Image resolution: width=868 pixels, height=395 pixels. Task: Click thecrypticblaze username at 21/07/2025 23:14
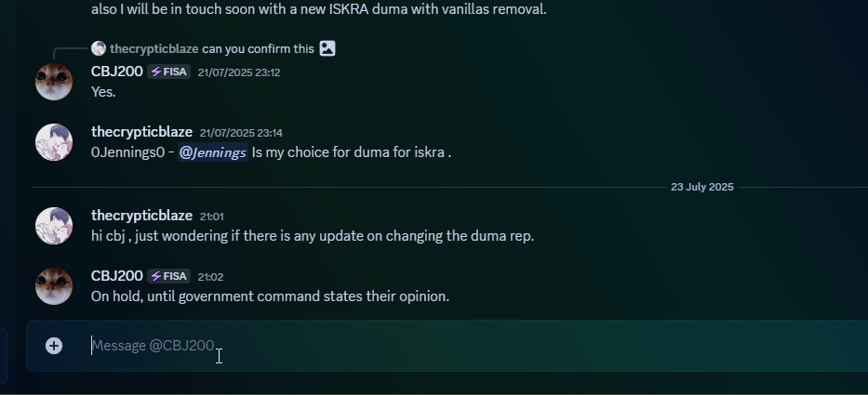[141, 132]
